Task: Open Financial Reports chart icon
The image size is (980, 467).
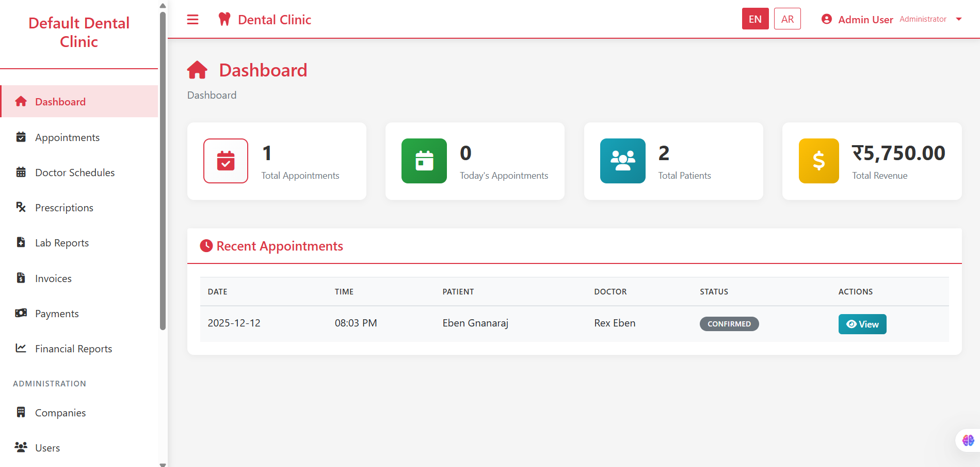Action: click(21, 348)
